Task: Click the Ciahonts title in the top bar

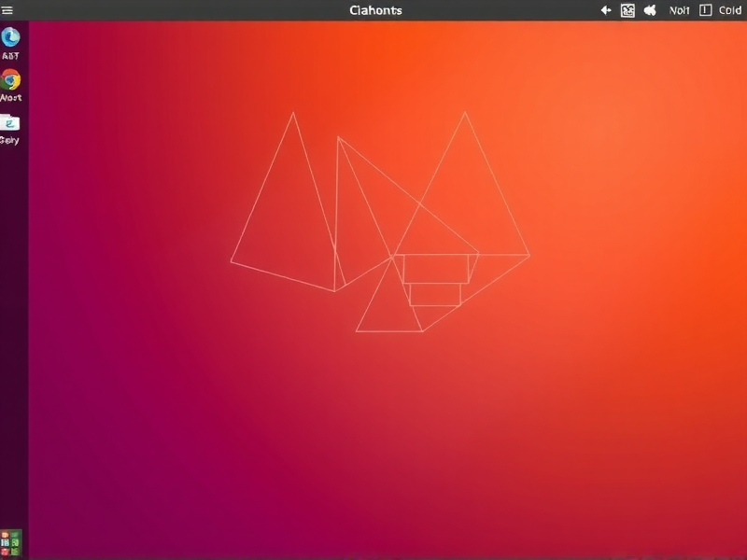Action: (375, 9)
